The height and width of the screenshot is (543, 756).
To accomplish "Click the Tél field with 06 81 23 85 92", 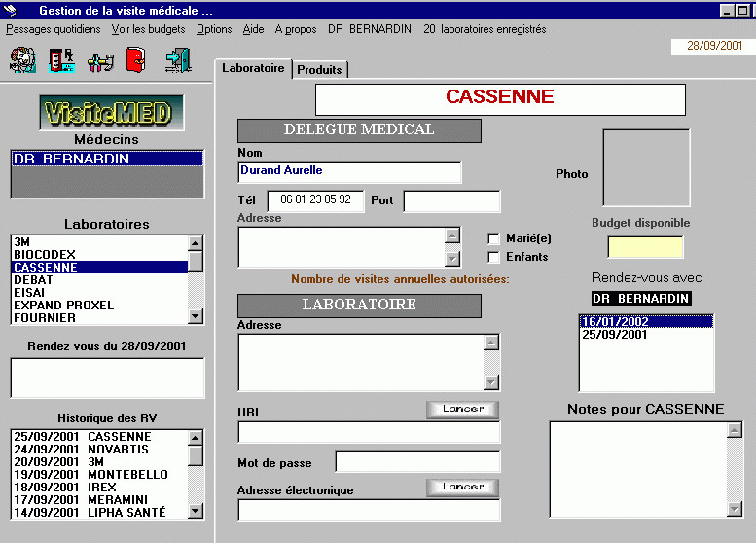I will point(316,200).
